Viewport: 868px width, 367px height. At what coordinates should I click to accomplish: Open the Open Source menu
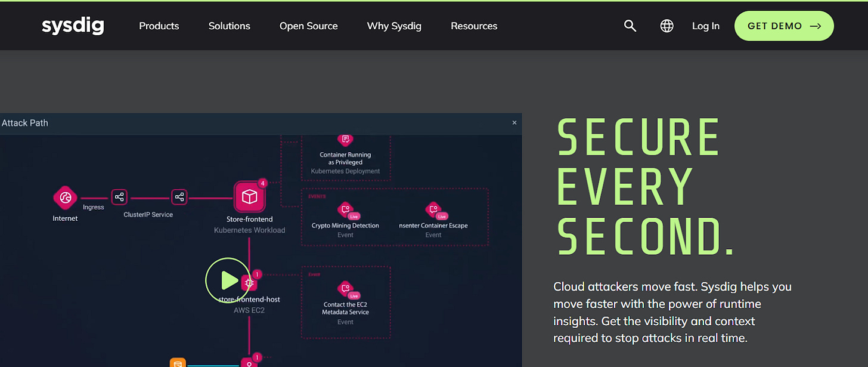tap(309, 26)
